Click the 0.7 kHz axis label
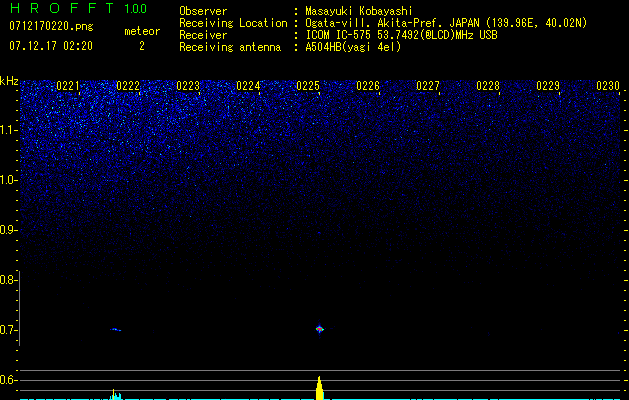629x400 pixels. pos(8,330)
